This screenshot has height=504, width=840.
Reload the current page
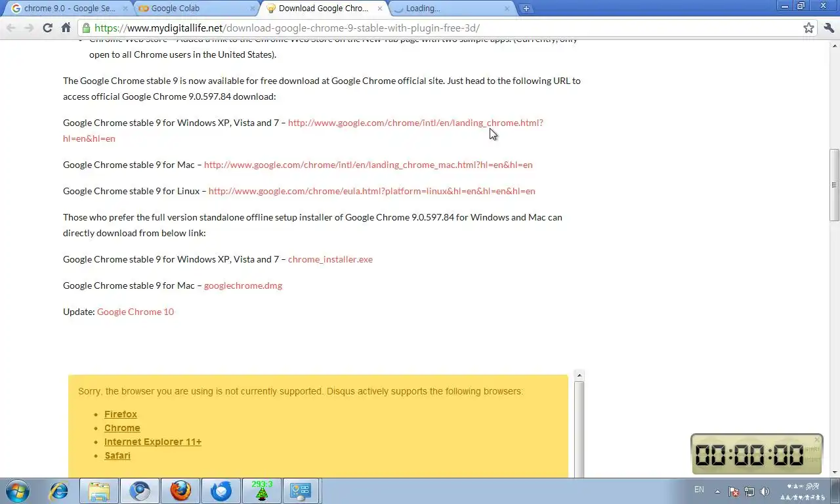(x=47, y=28)
